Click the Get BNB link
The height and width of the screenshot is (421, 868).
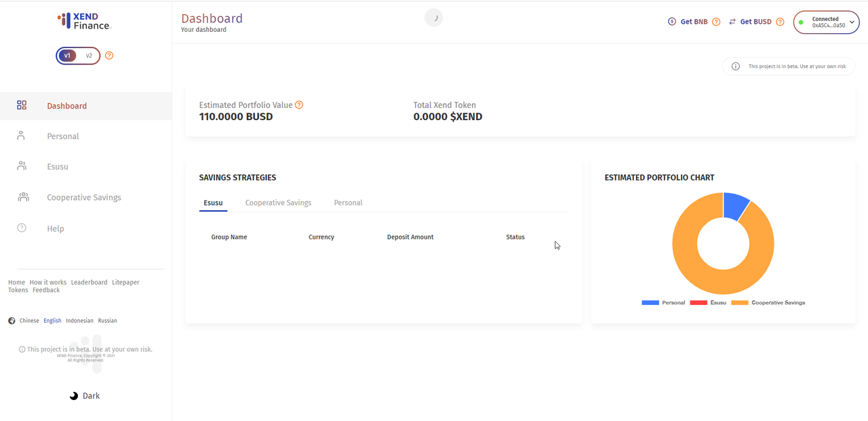tap(694, 22)
